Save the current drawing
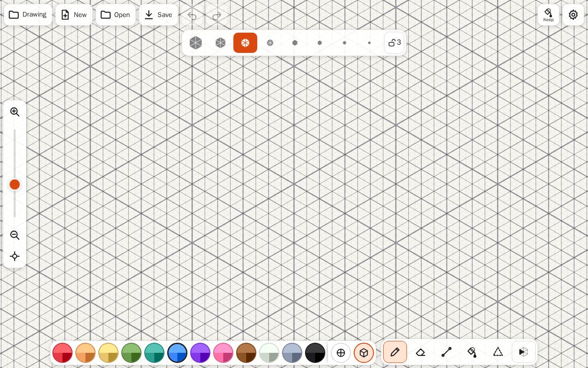Image resolution: width=588 pixels, height=368 pixels. pos(158,15)
